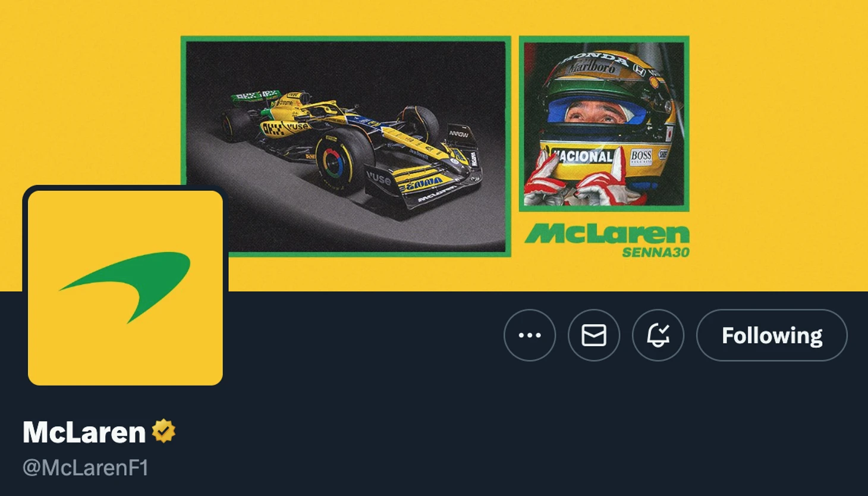Click the BOSS logo on the helmet

641,156
